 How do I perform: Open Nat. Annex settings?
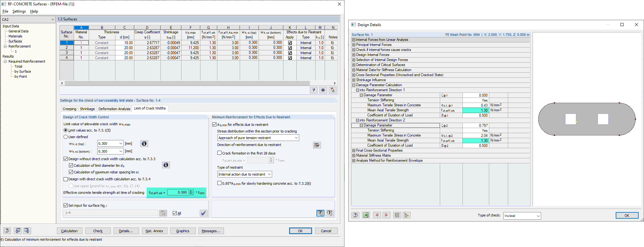point(154,231)
